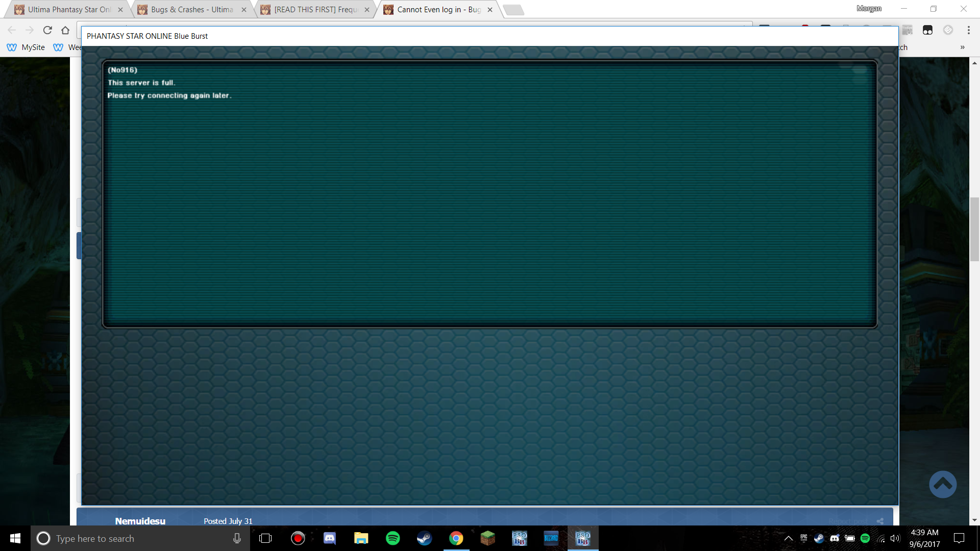Viewport: 980px width, 551px height.
Task: Open Steam from the taskbar
Action: tap(425, 538)
